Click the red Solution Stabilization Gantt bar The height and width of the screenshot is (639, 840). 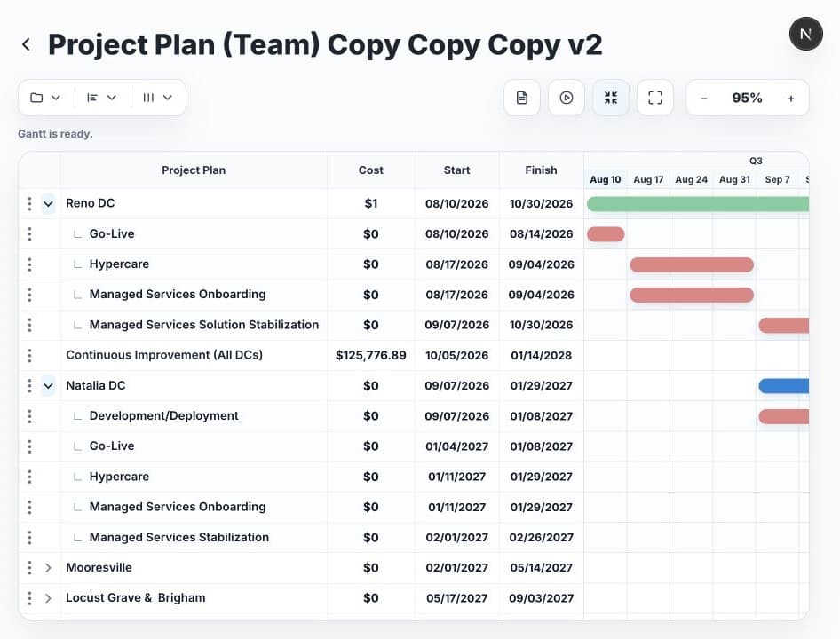pos(784,325)
